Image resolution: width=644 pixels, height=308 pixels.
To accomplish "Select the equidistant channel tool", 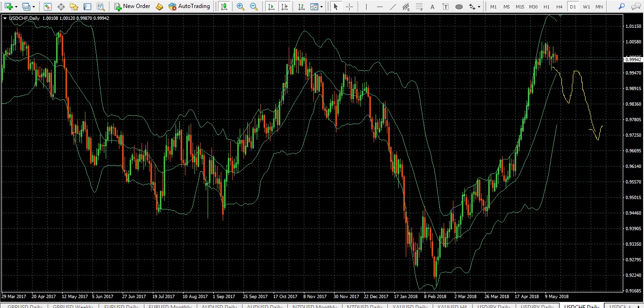I will click(x=406, y=7).
